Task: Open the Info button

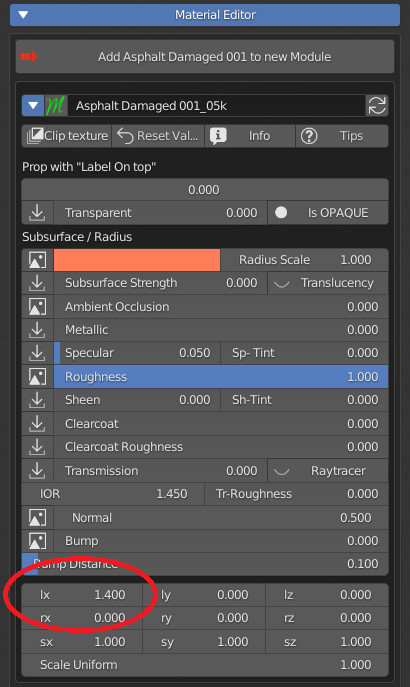Action: (x=250, y=136)
